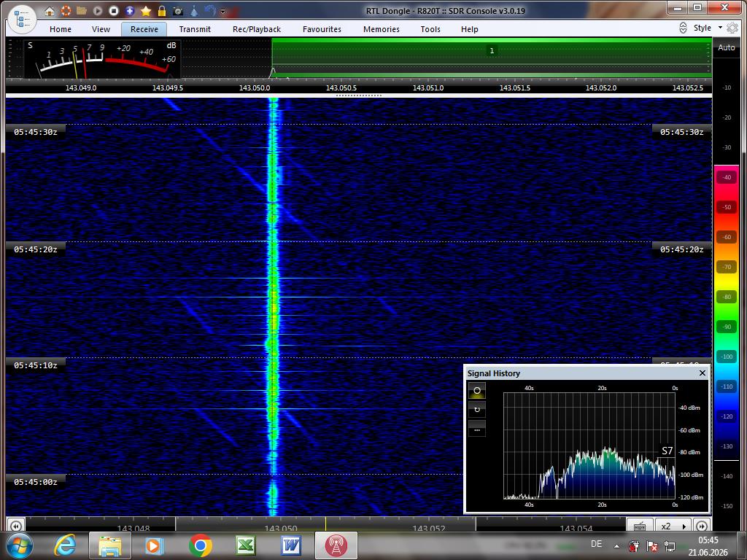
Task: Click the SDR Console antenna taskbar icon
Action: point(336,545)
